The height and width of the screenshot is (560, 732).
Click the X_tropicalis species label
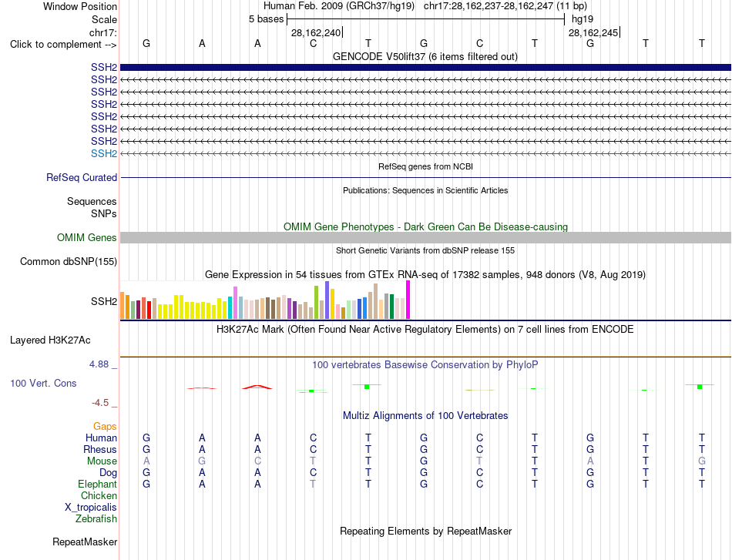point(91,508)
